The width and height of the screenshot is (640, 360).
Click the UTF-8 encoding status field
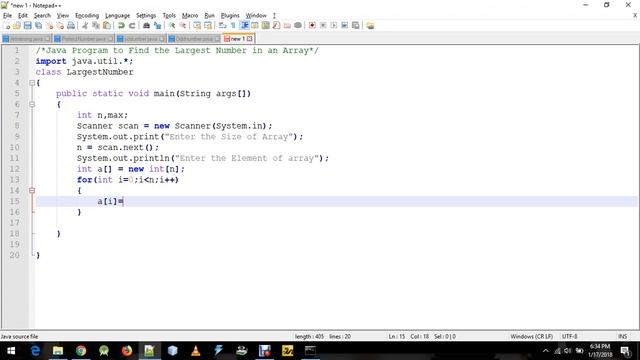tap(569, 337)
